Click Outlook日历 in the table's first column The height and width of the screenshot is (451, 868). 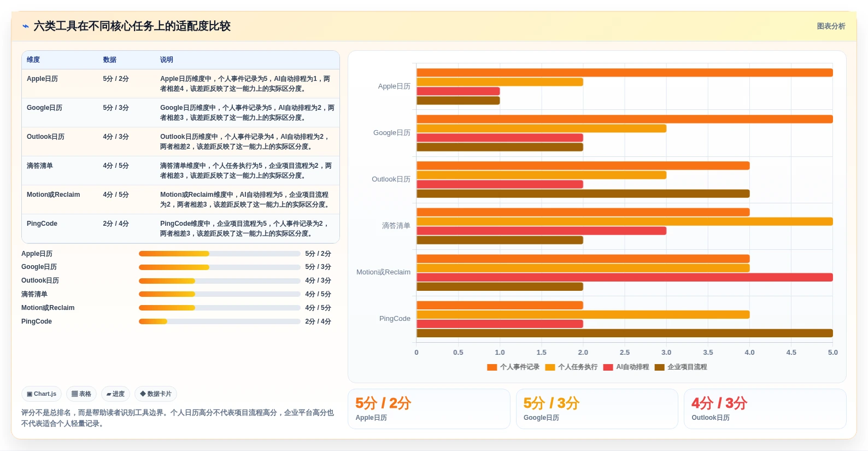pyautogui.click(x=45, y=137)
